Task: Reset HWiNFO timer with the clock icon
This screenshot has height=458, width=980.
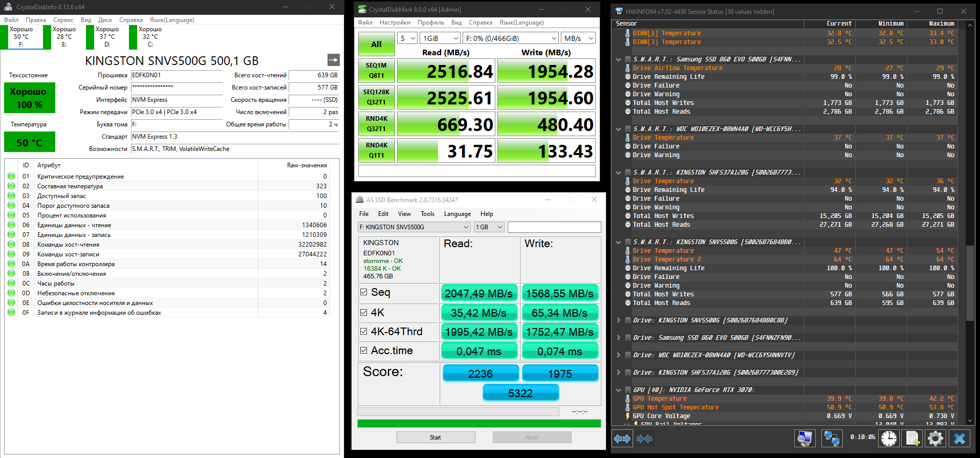Action: [x=889, y=438]
